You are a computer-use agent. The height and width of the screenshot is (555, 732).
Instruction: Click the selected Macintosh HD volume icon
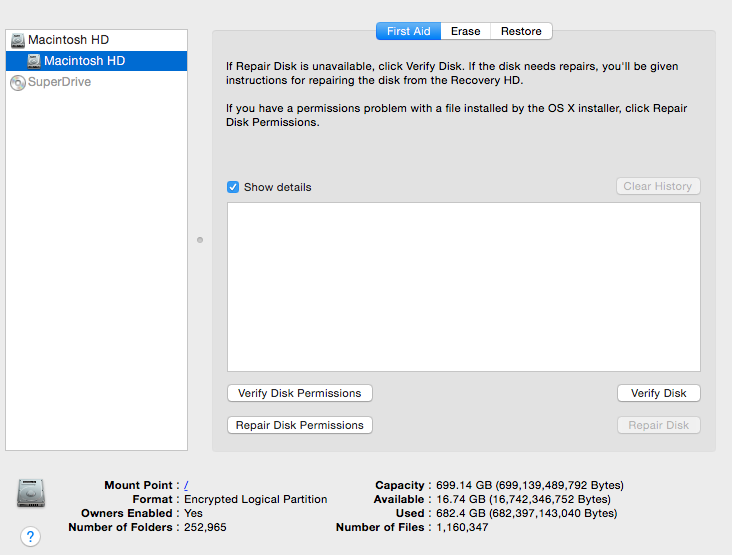(x=34, y=61)
